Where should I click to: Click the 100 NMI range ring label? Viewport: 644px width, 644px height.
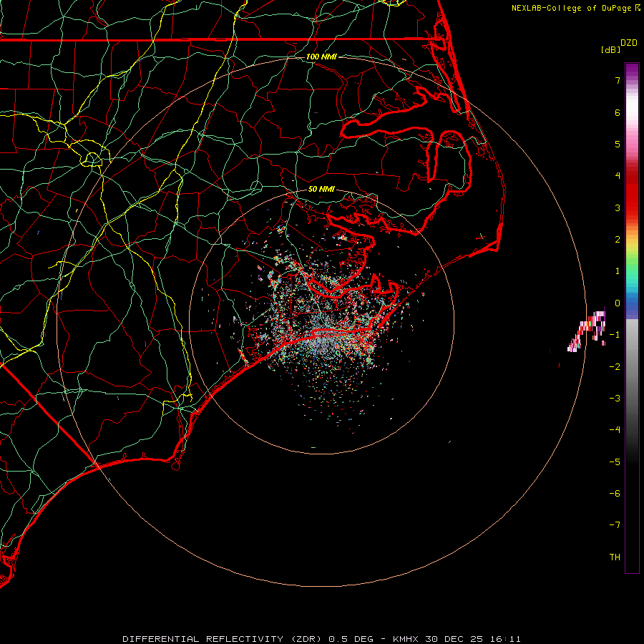coord(321,57)
